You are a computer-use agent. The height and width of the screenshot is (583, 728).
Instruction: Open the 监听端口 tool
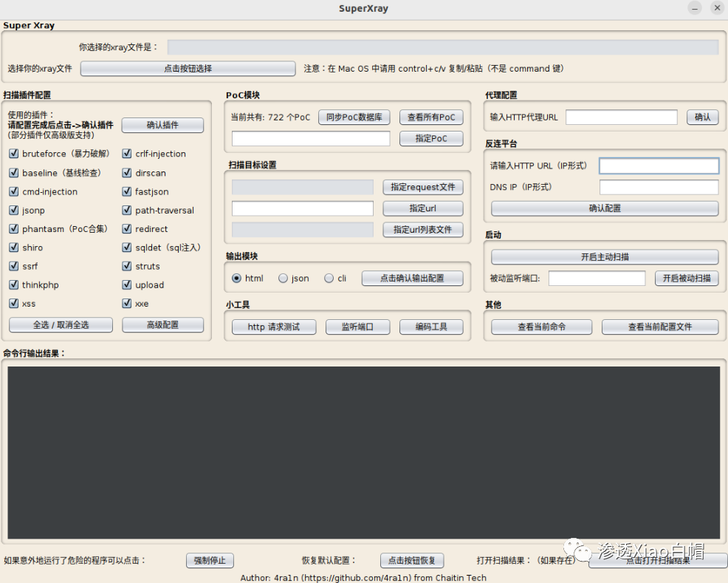[357, 327]
